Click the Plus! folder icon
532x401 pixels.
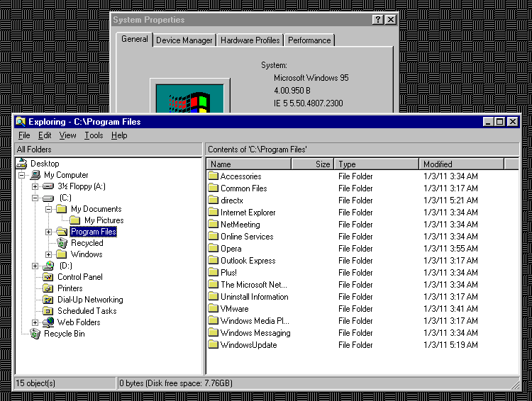pos(213,272)
